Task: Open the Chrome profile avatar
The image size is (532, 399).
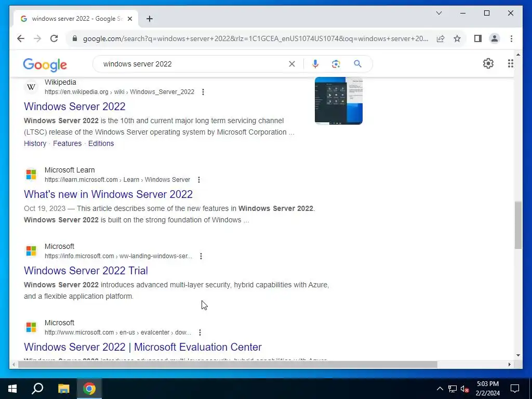Action: point(495,38)
